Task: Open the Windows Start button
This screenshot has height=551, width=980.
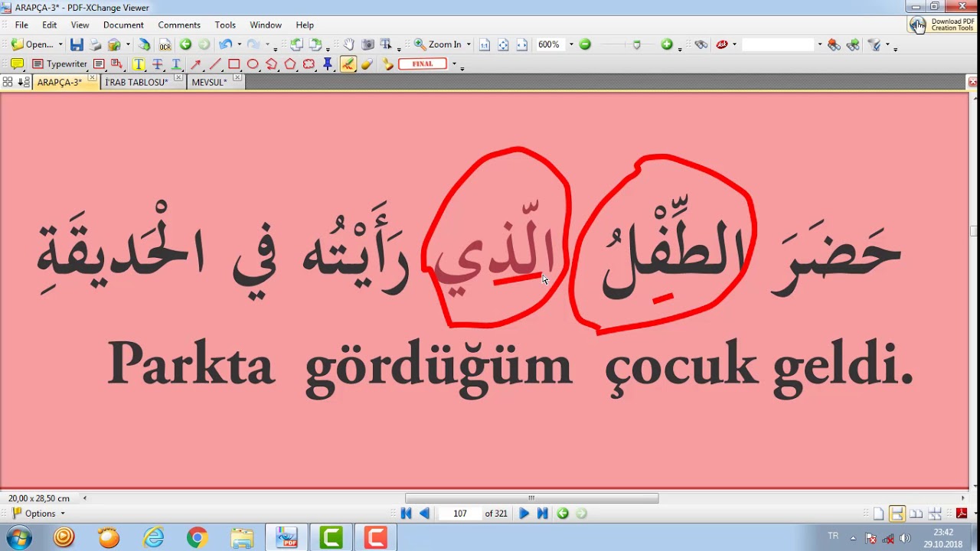Action: point(18,537)
